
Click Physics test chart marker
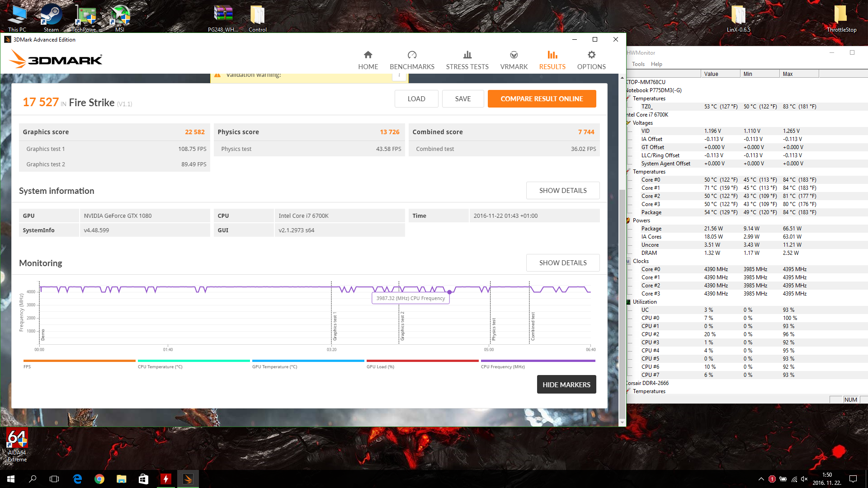(x=494, y=329)
